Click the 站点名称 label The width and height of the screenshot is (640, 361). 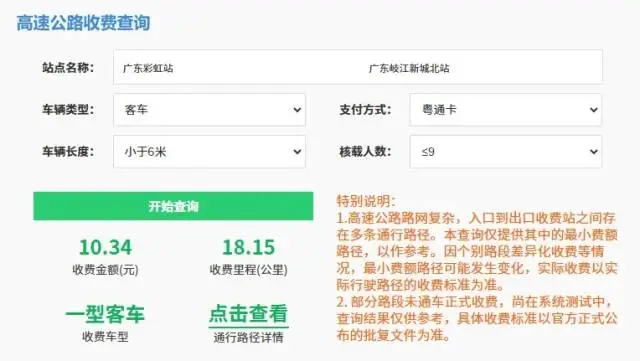pos(68,68)
